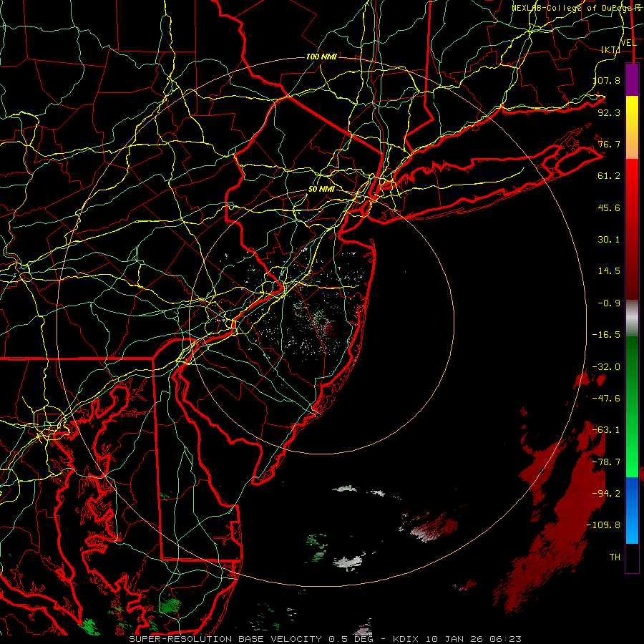The width and height of the screenshot is (644, 644).
Task: Click the 50 NMI range ring label
Action: (x=321, y=190)
